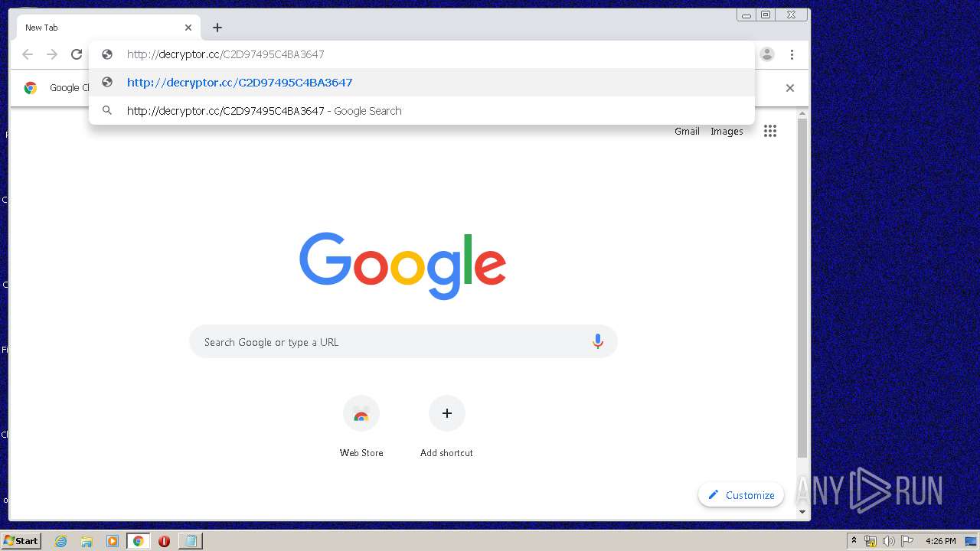The height and width of the screenshot is (551, 980).
Task: Open the Notepad taskbar item
Action: 190,541
